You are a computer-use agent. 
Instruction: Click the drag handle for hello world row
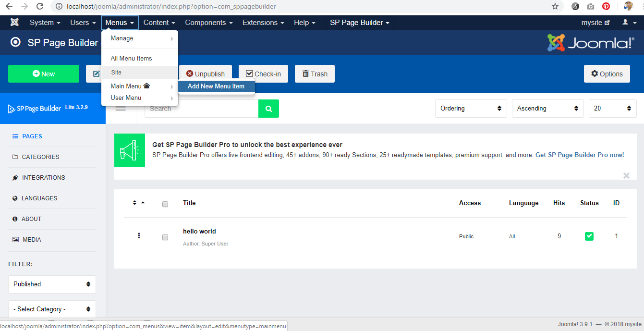click(139, 236)
